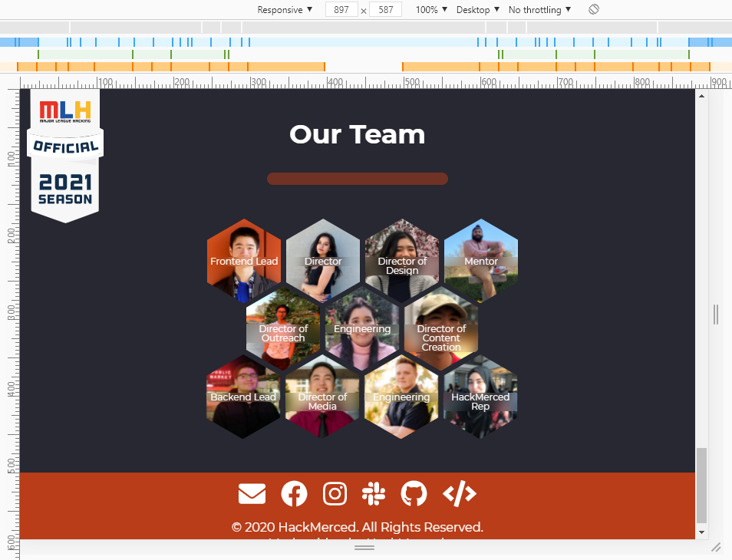Select the Director of Design hexagon

point(402,260)
